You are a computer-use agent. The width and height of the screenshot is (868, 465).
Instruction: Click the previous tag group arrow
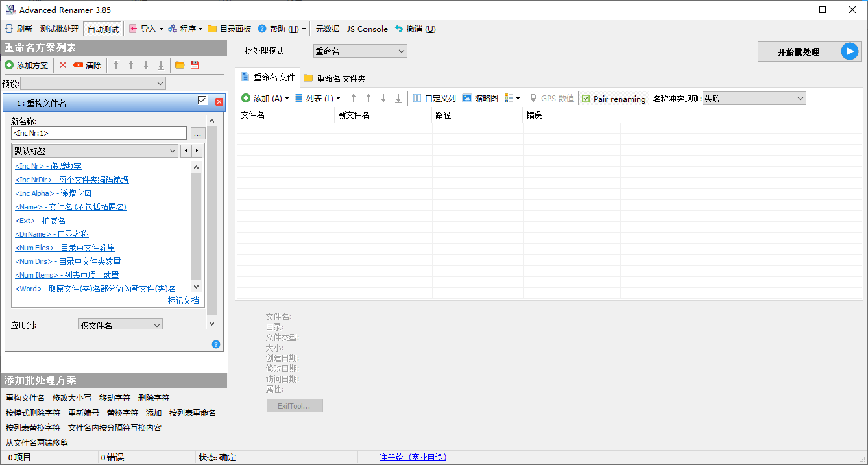tap(186, 150)
